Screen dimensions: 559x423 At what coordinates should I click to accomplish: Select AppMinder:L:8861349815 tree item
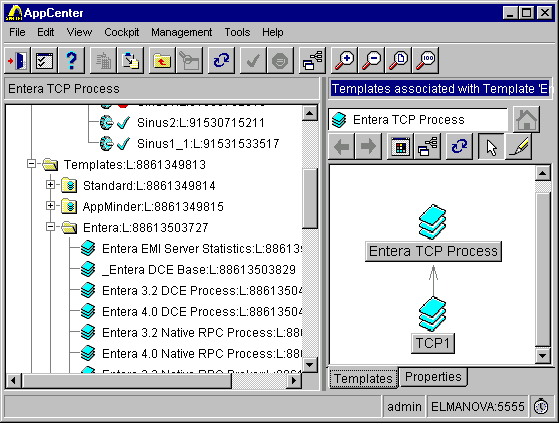click(x=153, y=207)
